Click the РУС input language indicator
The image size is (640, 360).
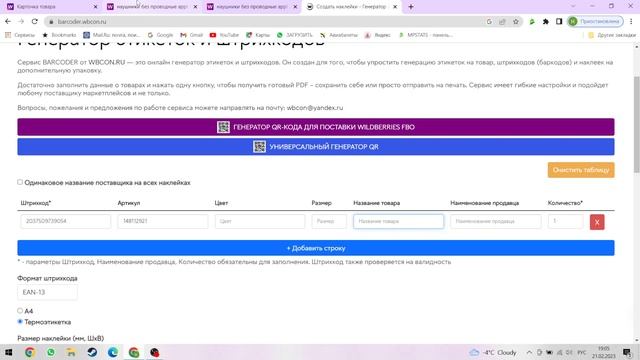582,352
